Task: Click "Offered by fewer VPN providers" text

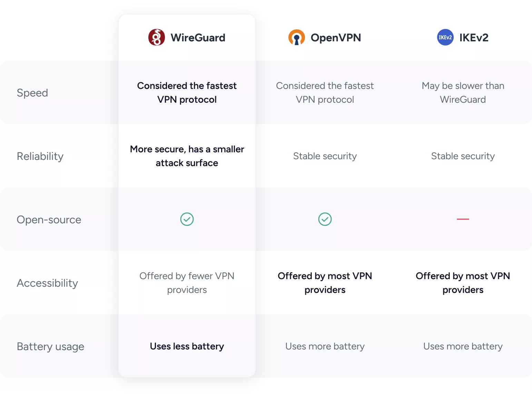Action: (187, 283)
